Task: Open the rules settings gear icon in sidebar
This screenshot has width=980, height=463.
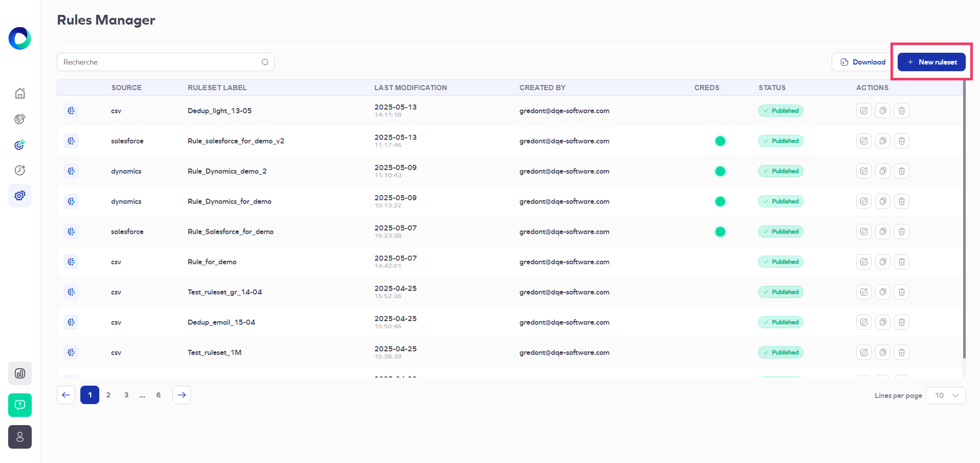Action: click(x=20, y=196)
